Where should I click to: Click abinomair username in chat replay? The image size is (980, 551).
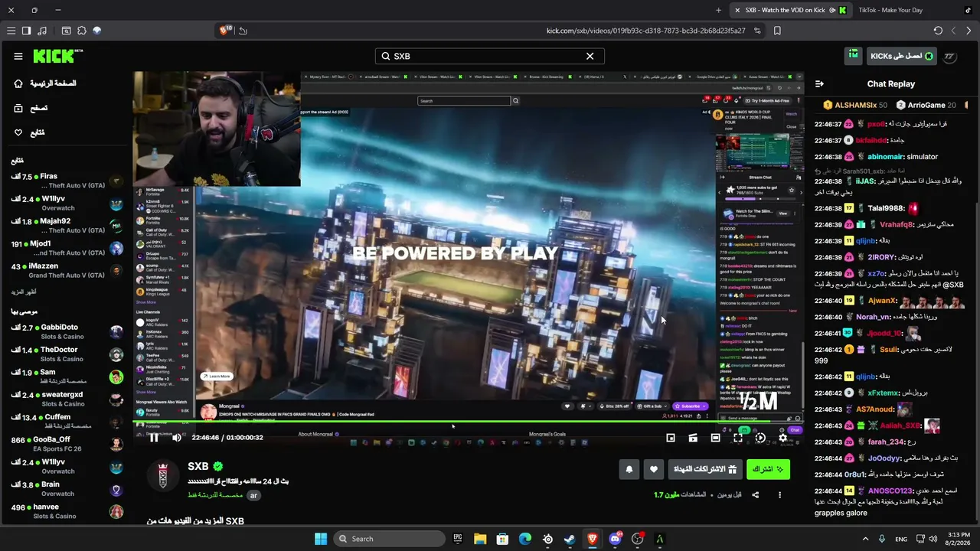(885, 157)
